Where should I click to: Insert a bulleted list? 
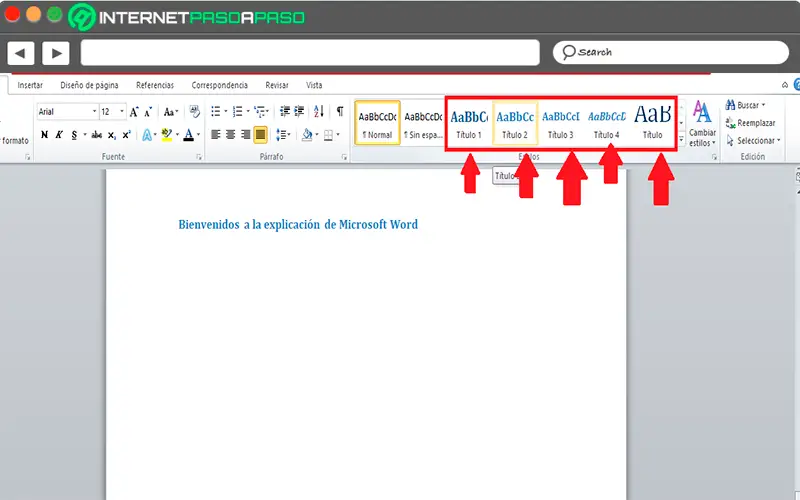pyautogui.click(x=216, y=111)
